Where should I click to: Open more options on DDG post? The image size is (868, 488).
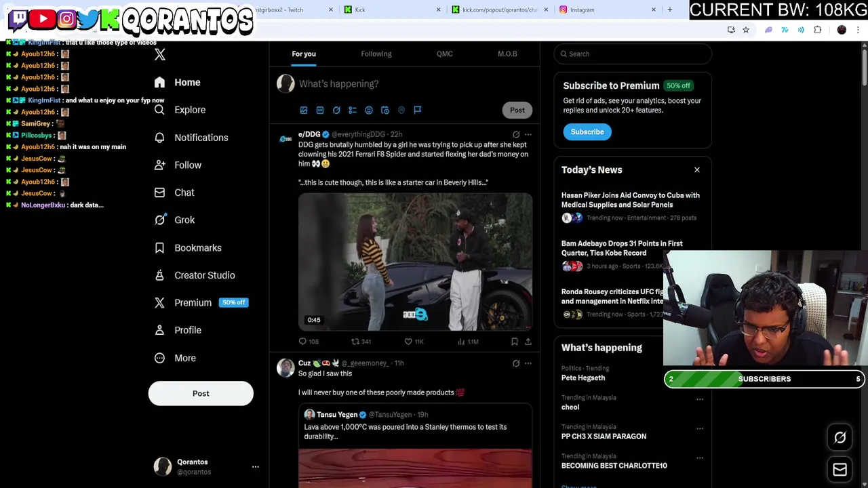(528, 134)
